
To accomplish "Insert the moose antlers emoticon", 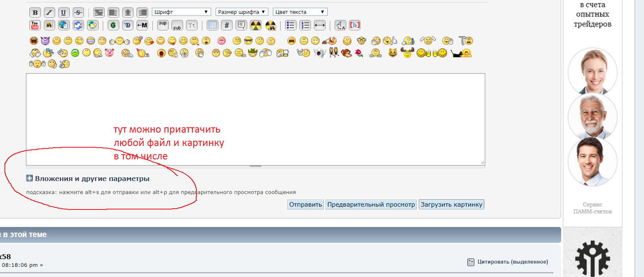I will coord(407,52).
